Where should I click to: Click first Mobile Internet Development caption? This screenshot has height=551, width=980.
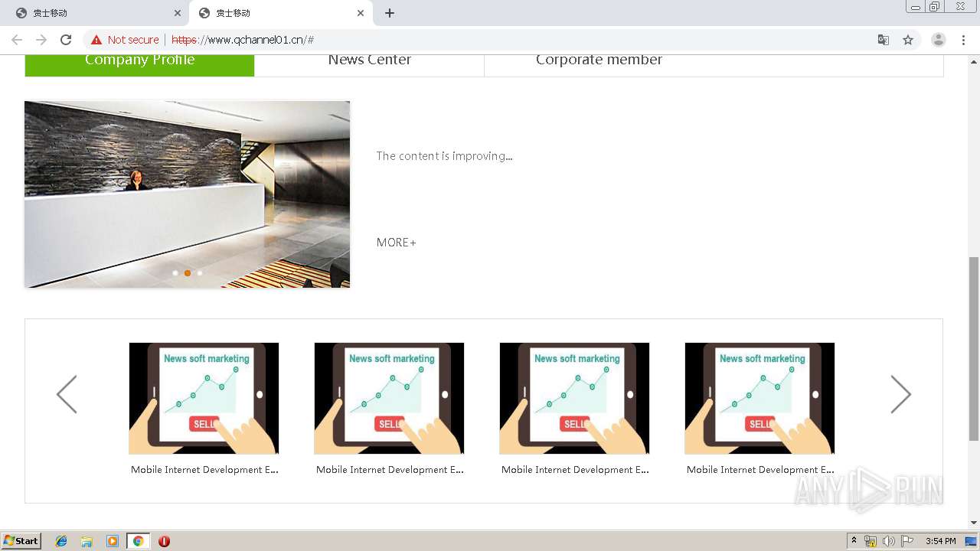point(204,470)
